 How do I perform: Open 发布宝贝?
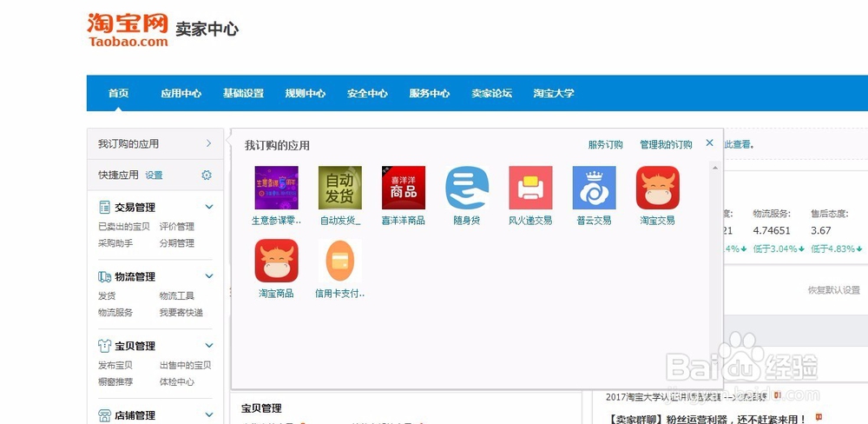coord(115,365)
